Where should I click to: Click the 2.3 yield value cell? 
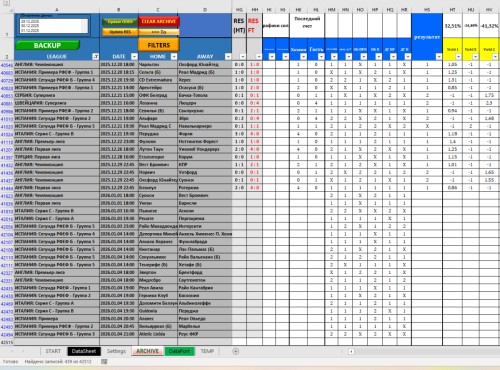[x=489, y=103]
